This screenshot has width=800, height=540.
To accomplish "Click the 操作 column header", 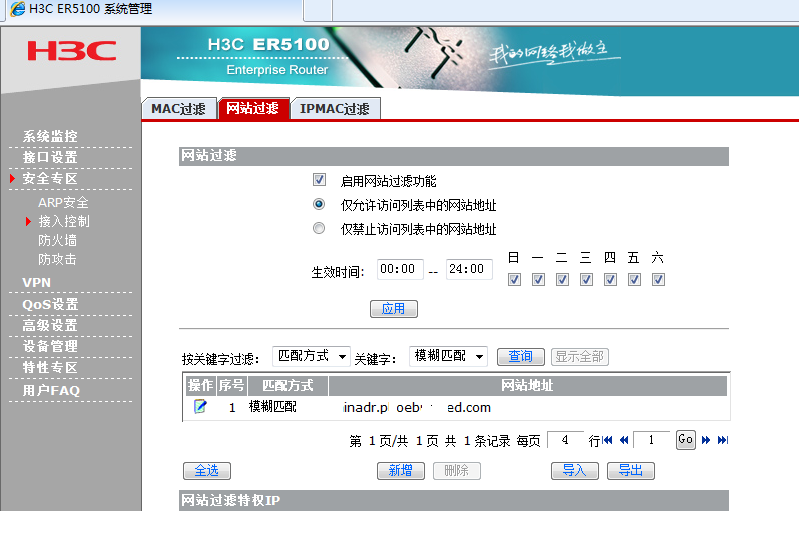I will [200, 385].
